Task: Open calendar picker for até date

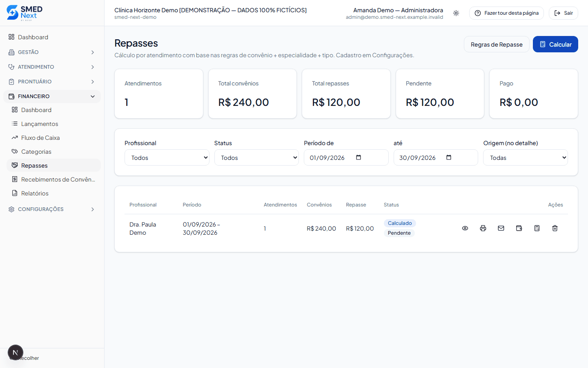Action: tap(449, 157)
